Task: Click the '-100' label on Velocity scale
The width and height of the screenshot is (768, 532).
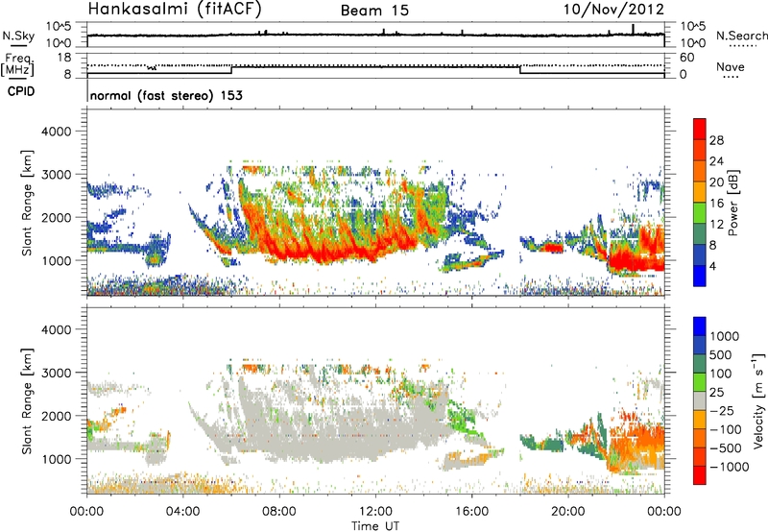Action: [726, 429]
